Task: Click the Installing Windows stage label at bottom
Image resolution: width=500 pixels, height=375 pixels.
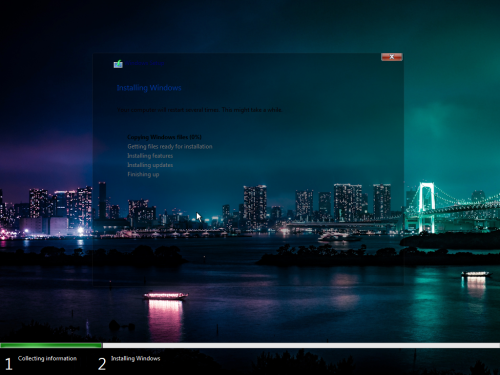Action: point(136,359)
